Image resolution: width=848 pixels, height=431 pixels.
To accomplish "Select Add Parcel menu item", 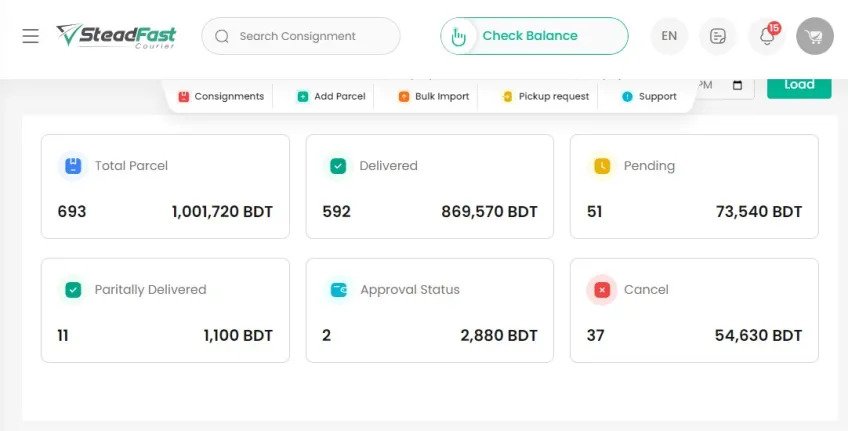I will 331,97.
